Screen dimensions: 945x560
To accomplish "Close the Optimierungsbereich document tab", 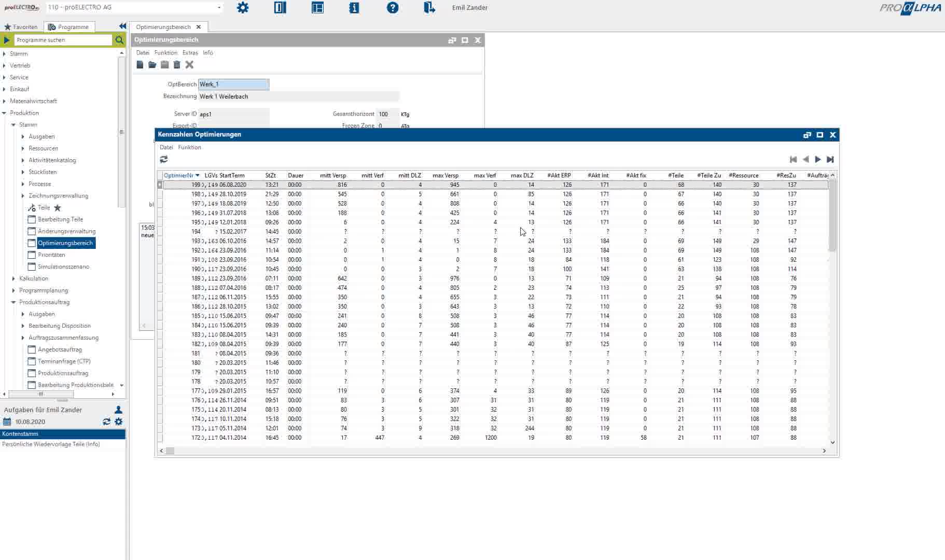I will pyautogui.click(x=199, y=27).
